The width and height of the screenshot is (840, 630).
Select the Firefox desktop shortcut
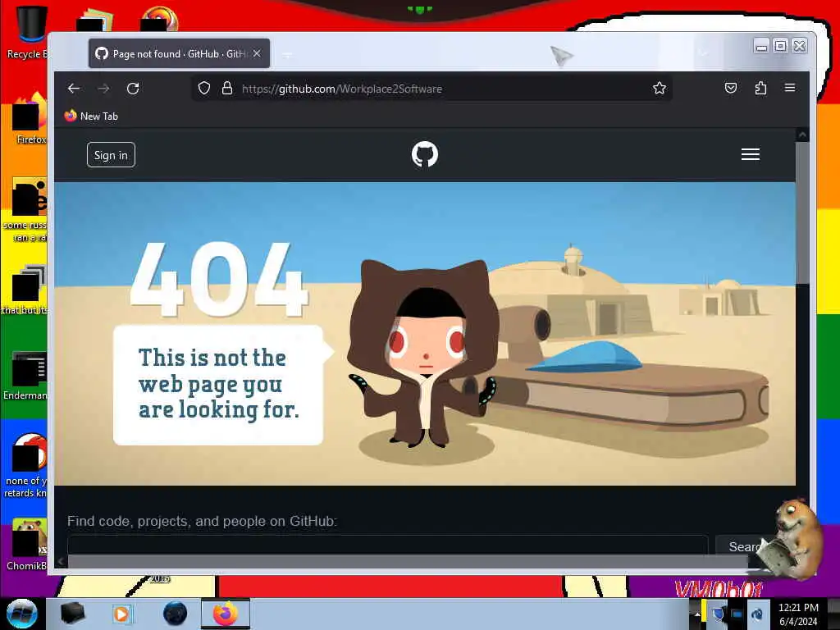pos(30,119)
